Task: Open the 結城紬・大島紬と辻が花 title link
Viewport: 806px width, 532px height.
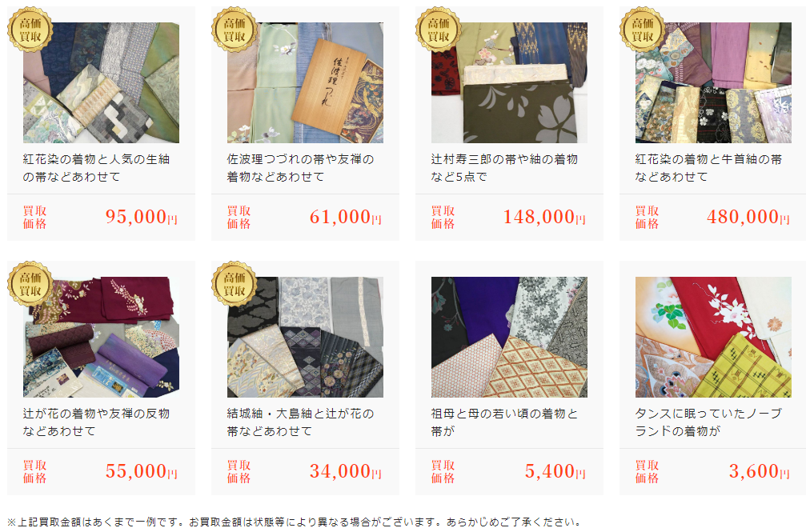Action: pyautogui.click(x=301, y=422)
